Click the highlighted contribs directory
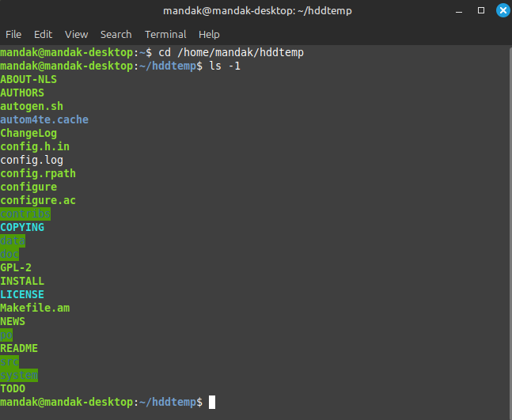Viewport: 512px width, 420px height. [25, 214]
